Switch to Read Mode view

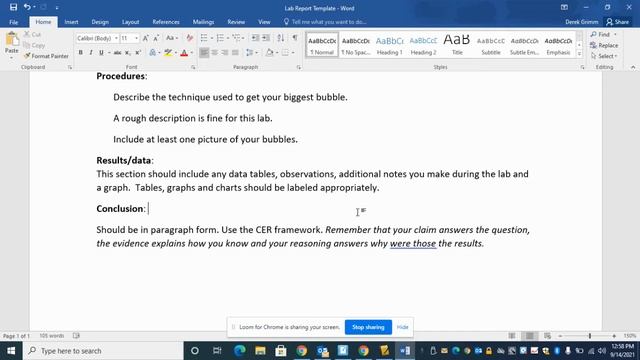click(x=512, y=336)
